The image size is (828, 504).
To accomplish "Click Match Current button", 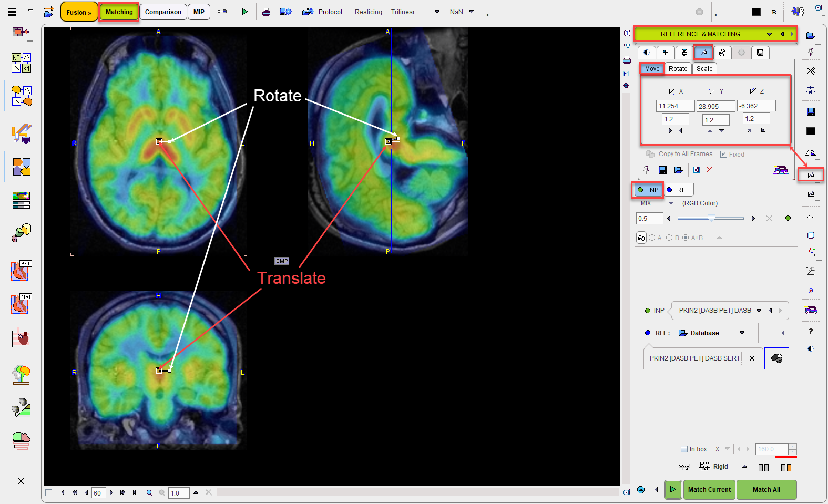I will (x=709, y=490).
